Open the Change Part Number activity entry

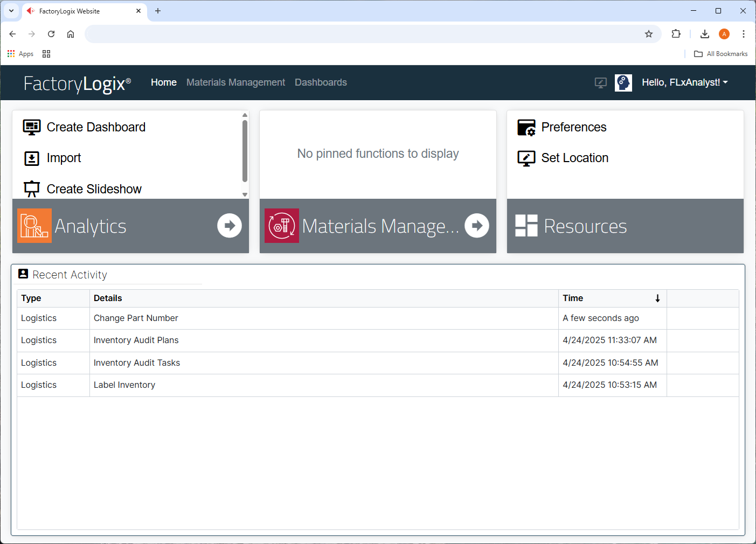coord(135,318)
